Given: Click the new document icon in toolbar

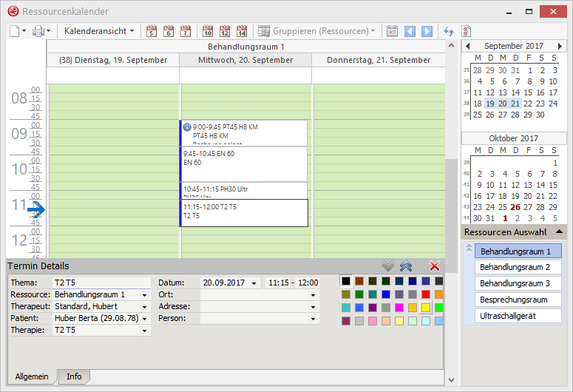Looking at the screenshot, I should coord(14,31).
